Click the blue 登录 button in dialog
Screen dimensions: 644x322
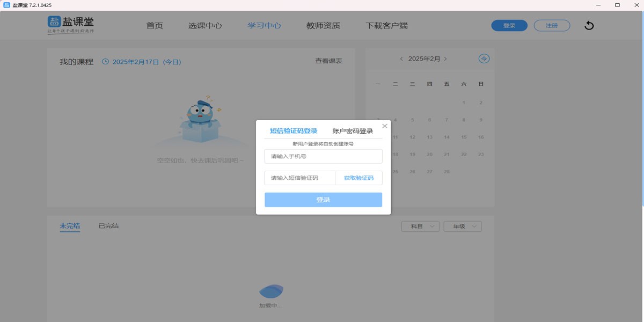point(323,200)
